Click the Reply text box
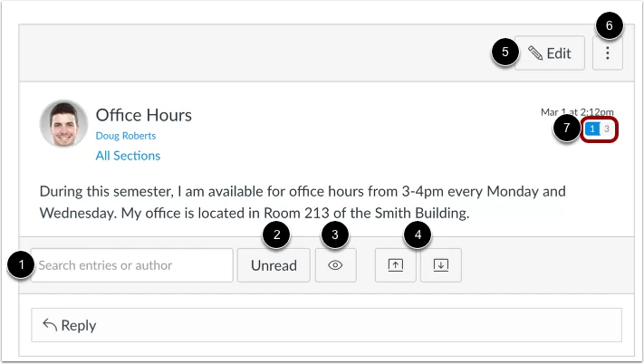The width and height of the screenshot is (644, 364). [x=326, y=325]
